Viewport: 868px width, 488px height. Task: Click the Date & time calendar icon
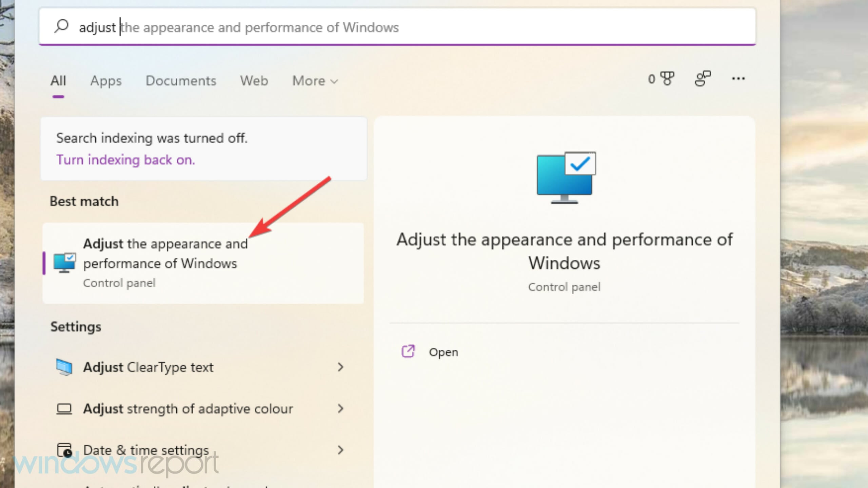tap(64, 450)
